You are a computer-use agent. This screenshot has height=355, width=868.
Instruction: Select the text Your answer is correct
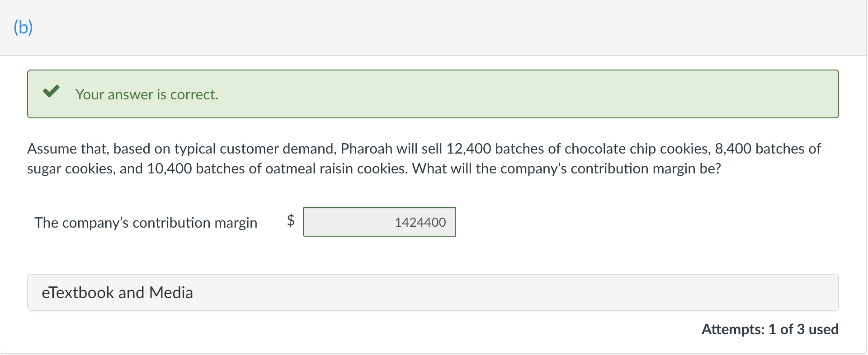[x=147, y=94]
